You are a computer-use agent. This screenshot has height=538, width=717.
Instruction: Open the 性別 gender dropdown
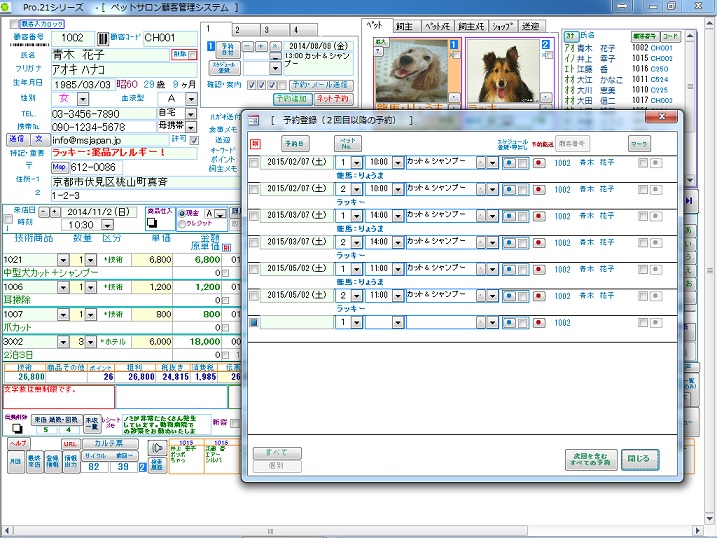pos(82,99)
